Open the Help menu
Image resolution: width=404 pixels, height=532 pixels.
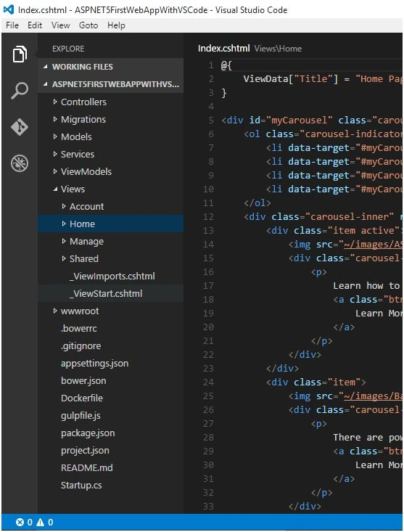pos(116,25)
